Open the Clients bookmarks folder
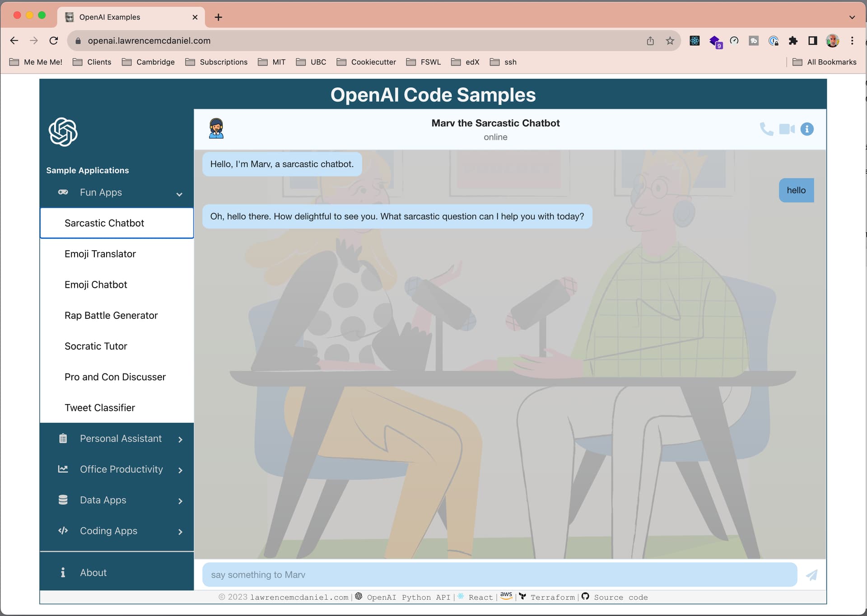The image size is (867, 616). click(x=92, y=62)
